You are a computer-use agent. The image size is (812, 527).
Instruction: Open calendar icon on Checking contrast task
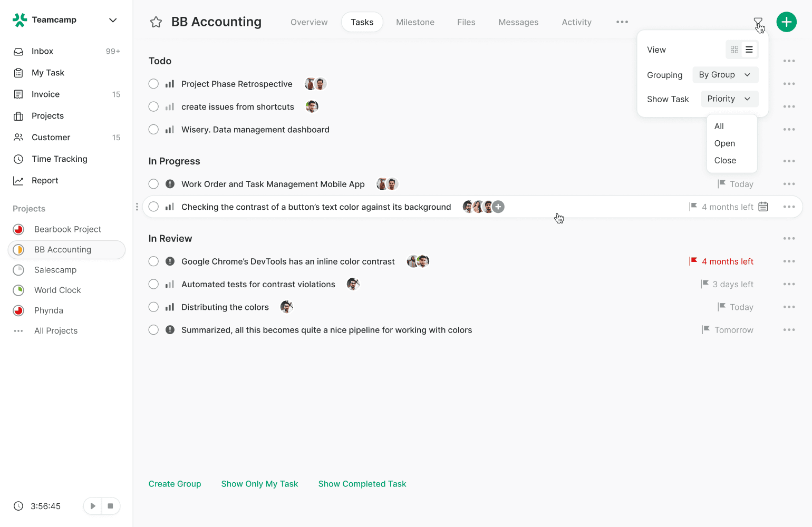point(763,207)
